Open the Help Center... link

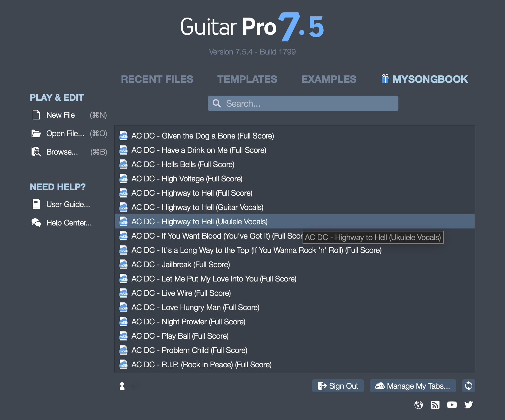69,223
